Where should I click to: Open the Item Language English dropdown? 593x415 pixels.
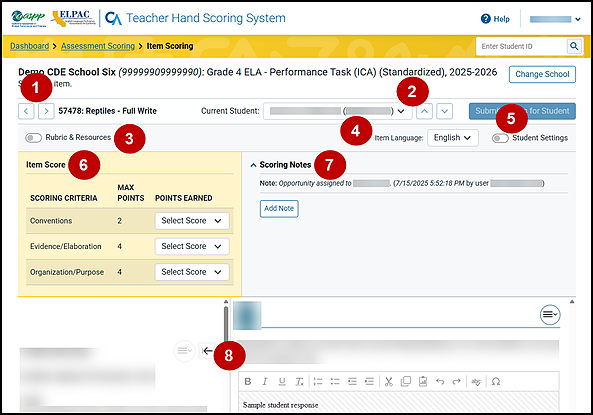click(x=453, y=138)
